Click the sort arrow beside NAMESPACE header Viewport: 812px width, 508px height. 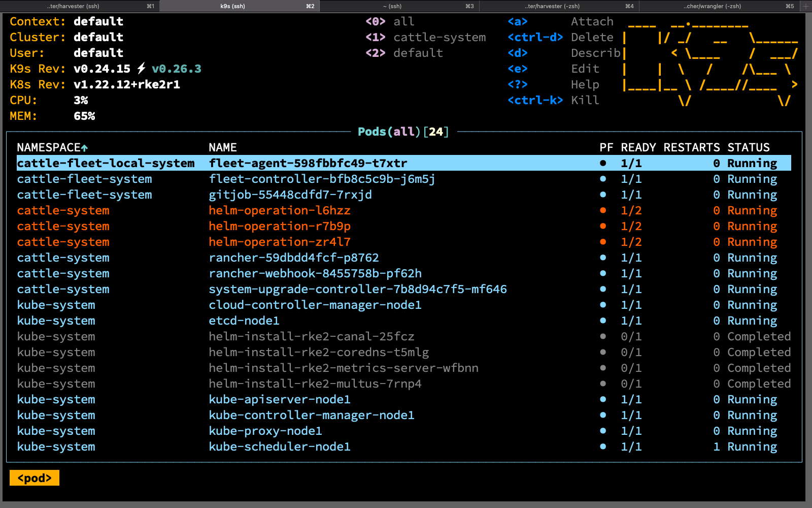point(84,148)
